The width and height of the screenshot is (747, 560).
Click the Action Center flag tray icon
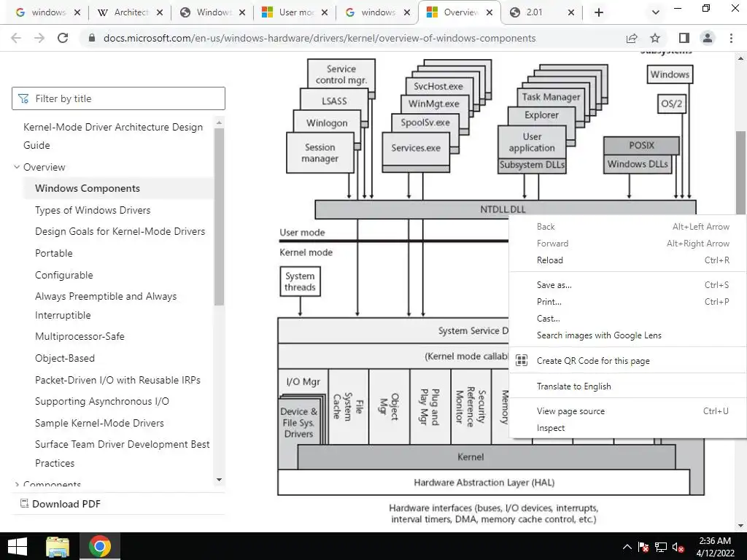tap(643, 547)
